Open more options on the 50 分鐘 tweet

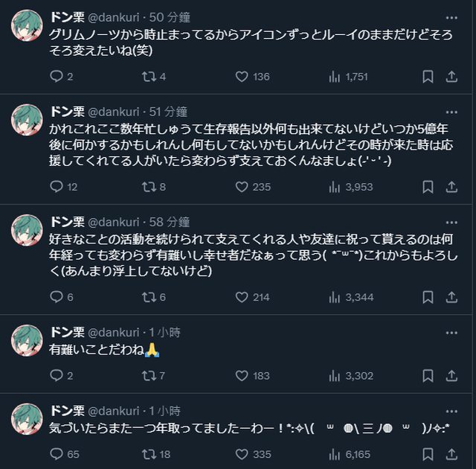click(451, 17)
